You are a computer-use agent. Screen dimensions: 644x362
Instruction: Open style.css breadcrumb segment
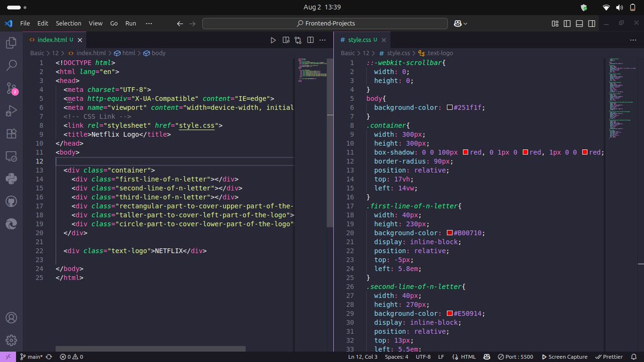coord(394,53)
